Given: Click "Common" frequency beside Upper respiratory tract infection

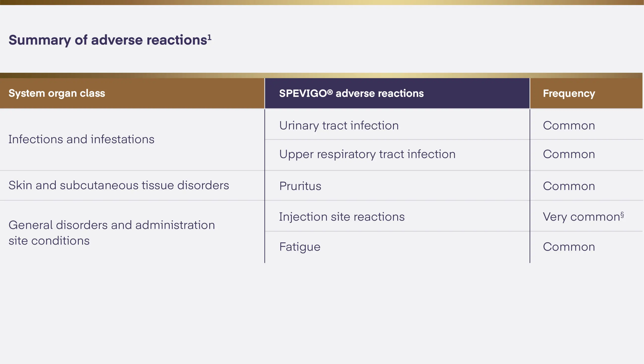Looking at the screenshot, I should (569, 154).
